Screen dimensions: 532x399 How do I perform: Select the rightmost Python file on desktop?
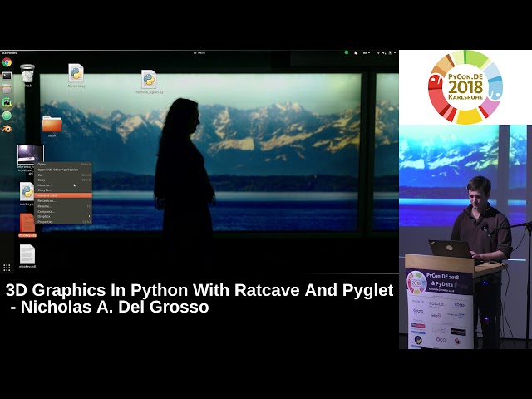149,80
